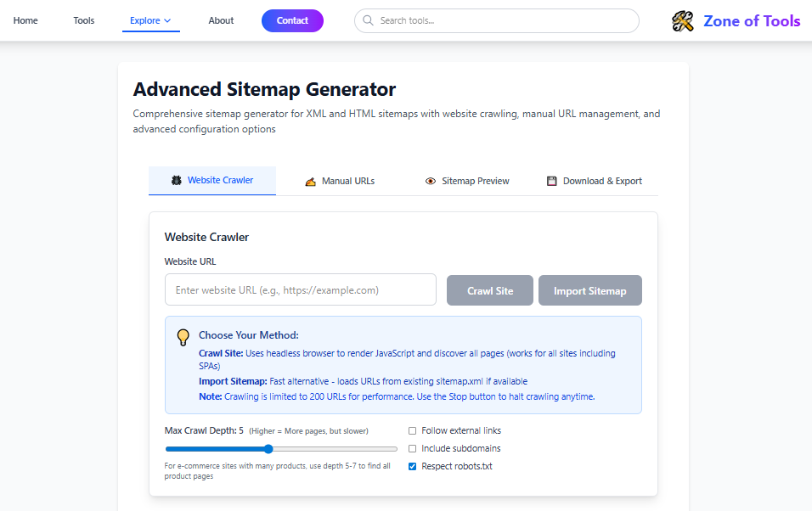Expand the Explore dropdown menu

(150, 20)
